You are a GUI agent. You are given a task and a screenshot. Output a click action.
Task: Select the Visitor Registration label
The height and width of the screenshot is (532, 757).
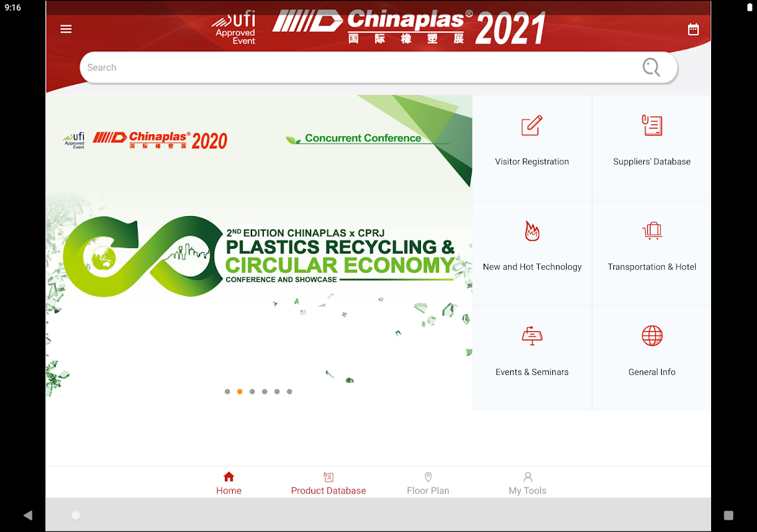point(531,162)
